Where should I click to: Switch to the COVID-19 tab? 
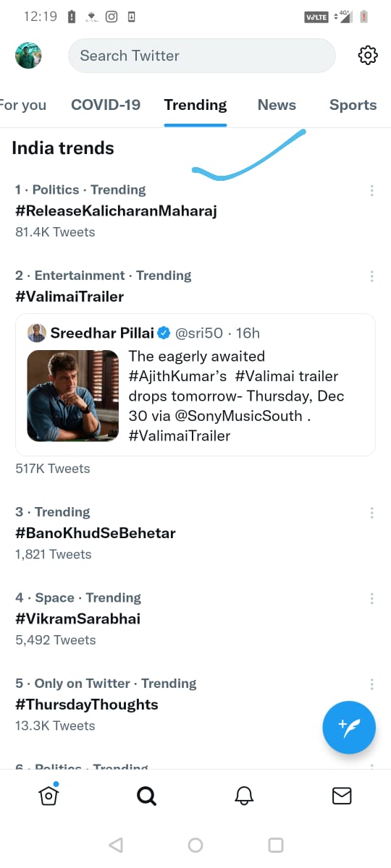(x=106, y=105)
